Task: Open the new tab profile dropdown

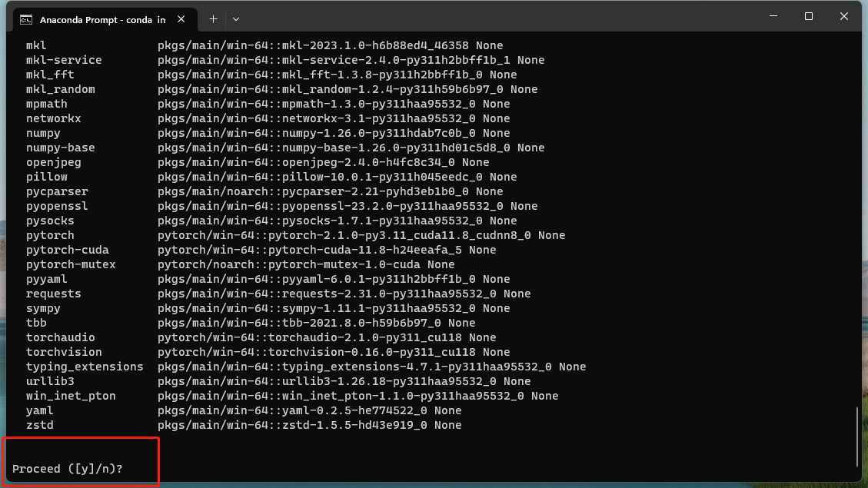Action: pyautogui.click(x=236, y=19)
